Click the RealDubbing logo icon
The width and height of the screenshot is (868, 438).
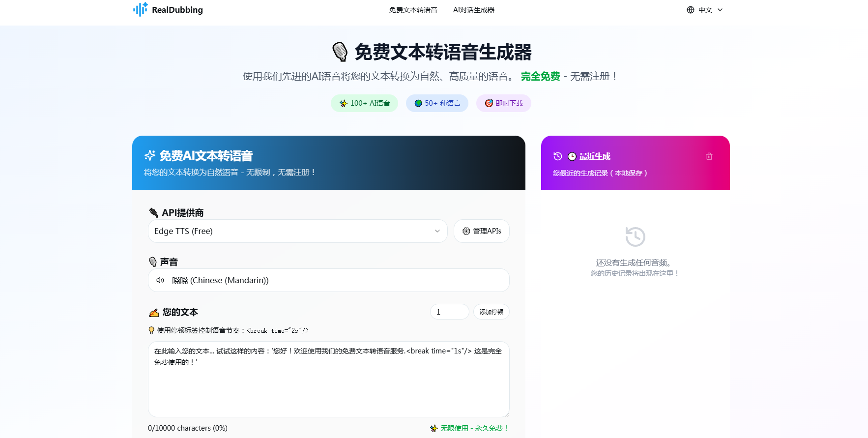[x=140, y=9]
